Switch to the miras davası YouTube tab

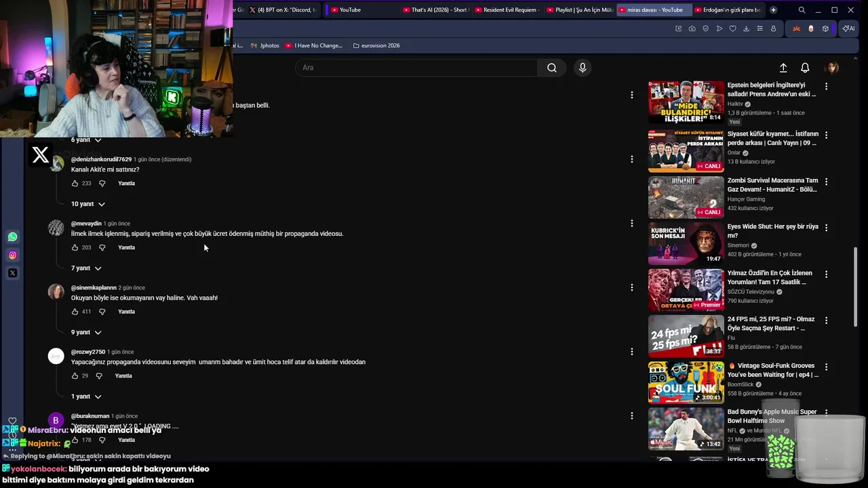coord(654,10)
